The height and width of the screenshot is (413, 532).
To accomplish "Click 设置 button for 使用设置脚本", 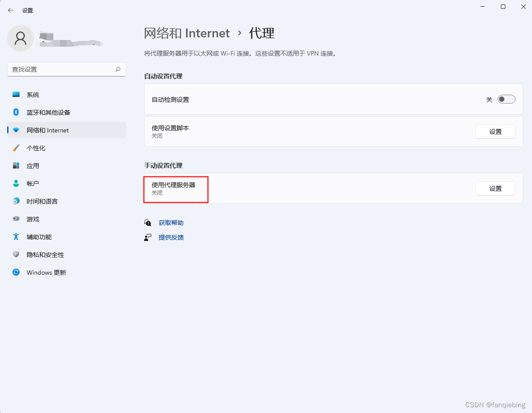I will click(496, 132).
